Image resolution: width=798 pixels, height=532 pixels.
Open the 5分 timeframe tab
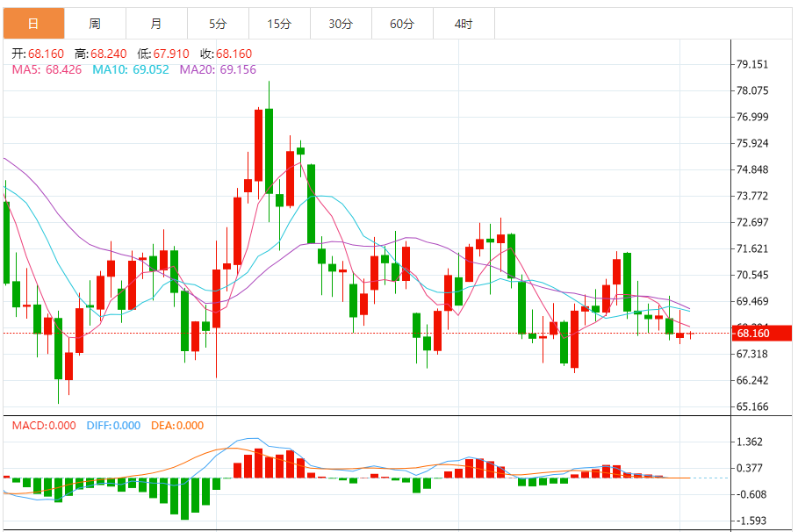coord(219,24)
